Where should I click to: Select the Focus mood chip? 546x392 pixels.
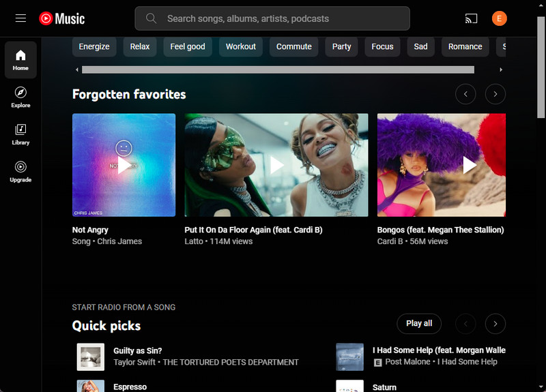382,46
